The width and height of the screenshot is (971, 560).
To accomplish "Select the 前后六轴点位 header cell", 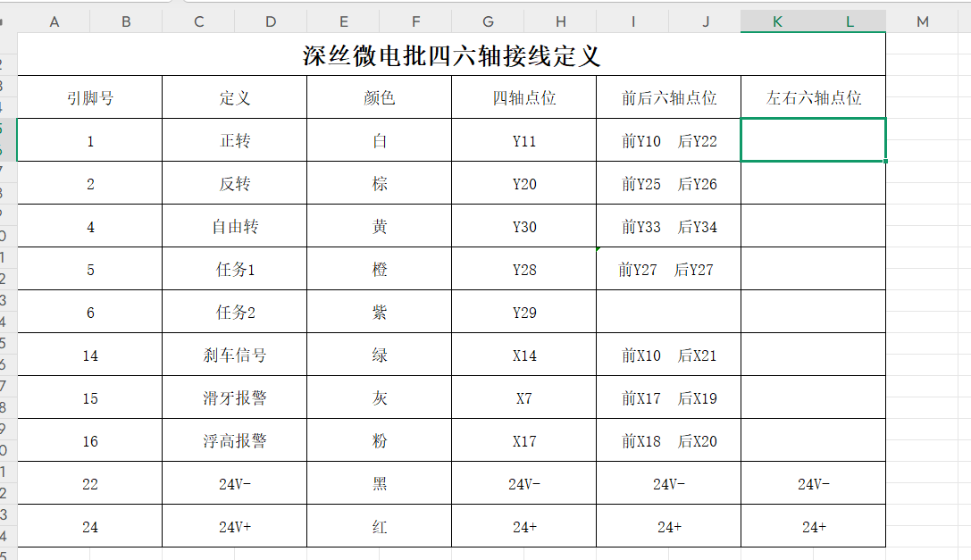I will 669,97.
